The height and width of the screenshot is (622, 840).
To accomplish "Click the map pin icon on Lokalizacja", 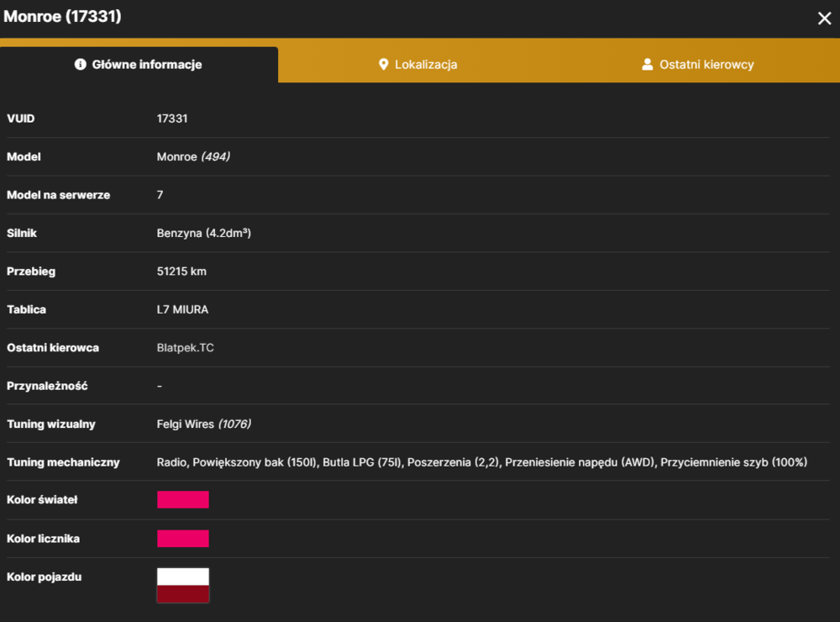I will tap(383, 65).
